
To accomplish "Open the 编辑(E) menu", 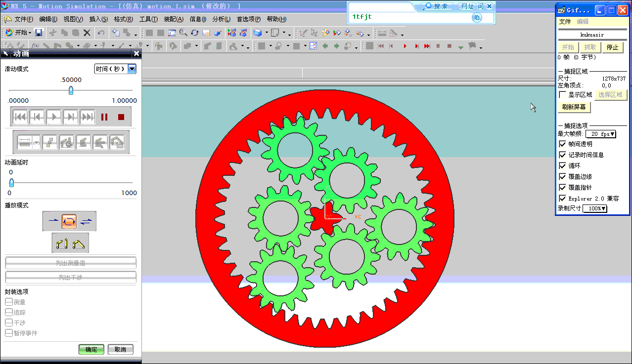I will (x=48, y=19).
